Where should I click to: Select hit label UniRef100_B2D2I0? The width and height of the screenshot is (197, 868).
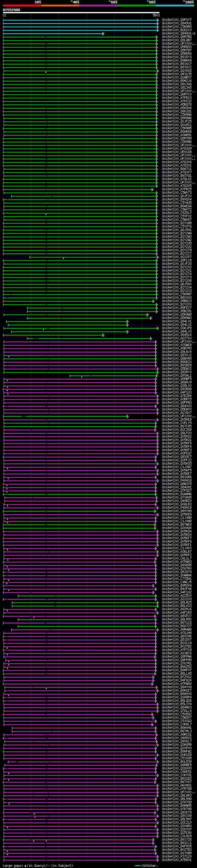tap(176, 30)
